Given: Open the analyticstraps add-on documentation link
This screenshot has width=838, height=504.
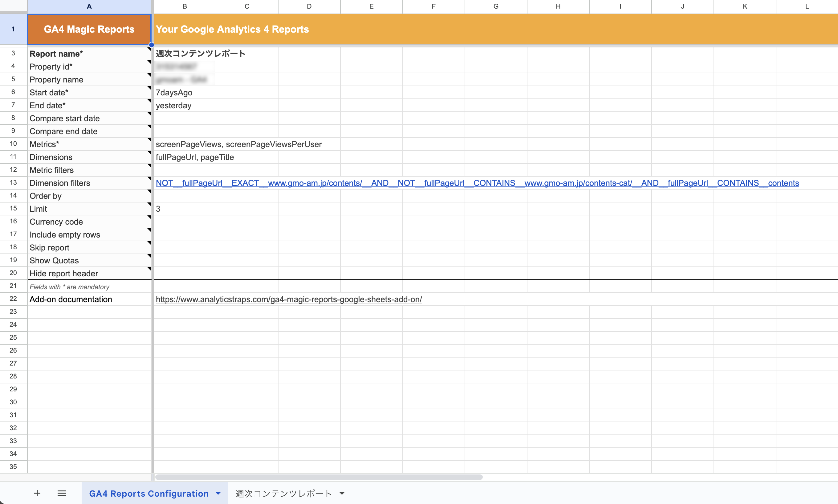Looking at the screenshot, I should pyautogui.click(x=289, y=299).
